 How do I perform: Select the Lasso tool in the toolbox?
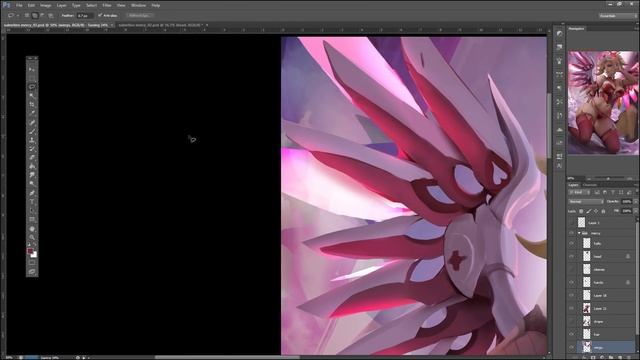coord(32,87)
